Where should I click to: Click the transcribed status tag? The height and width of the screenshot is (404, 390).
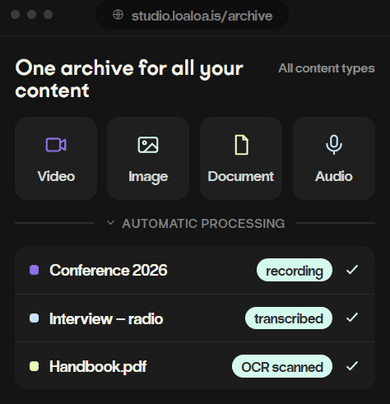coord(289,318)
